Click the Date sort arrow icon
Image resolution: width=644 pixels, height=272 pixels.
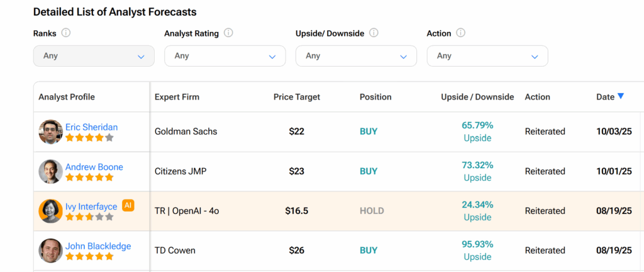[621, 96]
